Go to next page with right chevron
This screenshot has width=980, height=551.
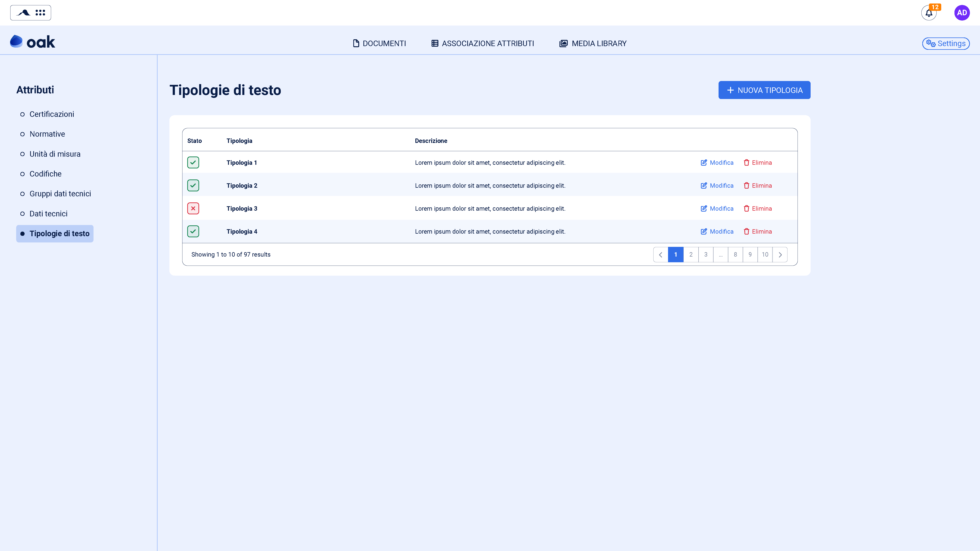780,255
